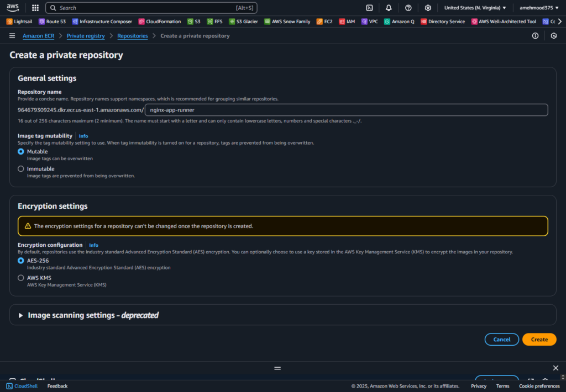Select the Mutable tag option
Viewport: 566px width, 392px height.
pos(21,151)
